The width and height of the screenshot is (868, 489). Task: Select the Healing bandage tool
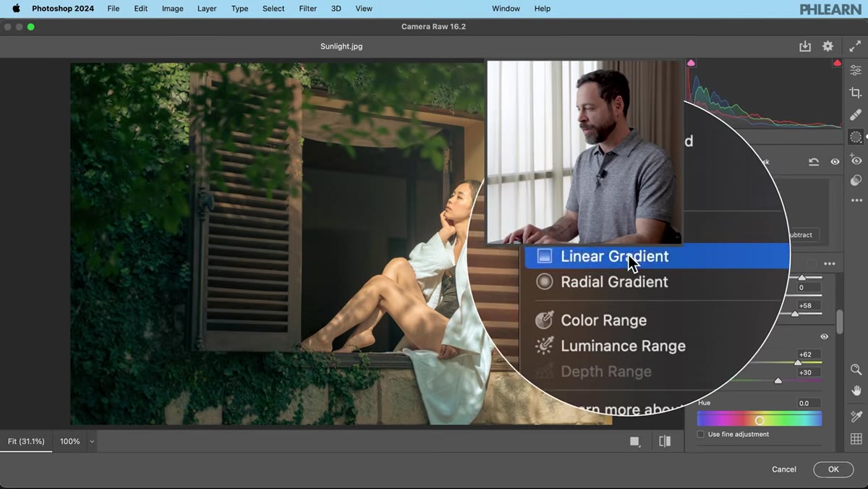click(x=856, y=114)
